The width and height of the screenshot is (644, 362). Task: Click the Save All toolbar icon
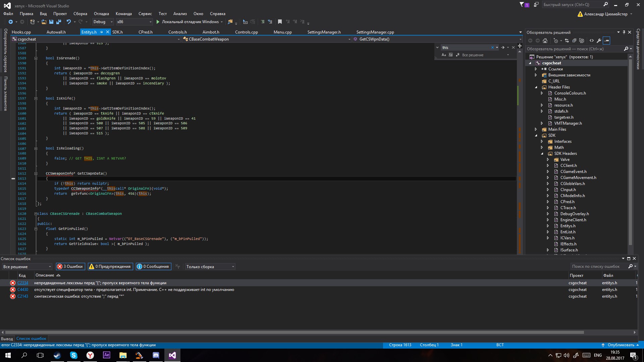[59, 22]
